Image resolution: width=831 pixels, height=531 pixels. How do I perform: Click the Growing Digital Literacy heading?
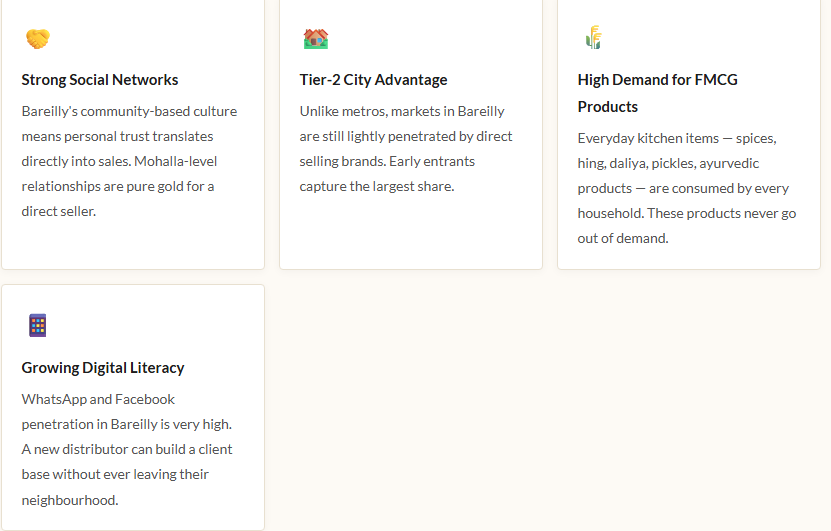coord(103,368)
